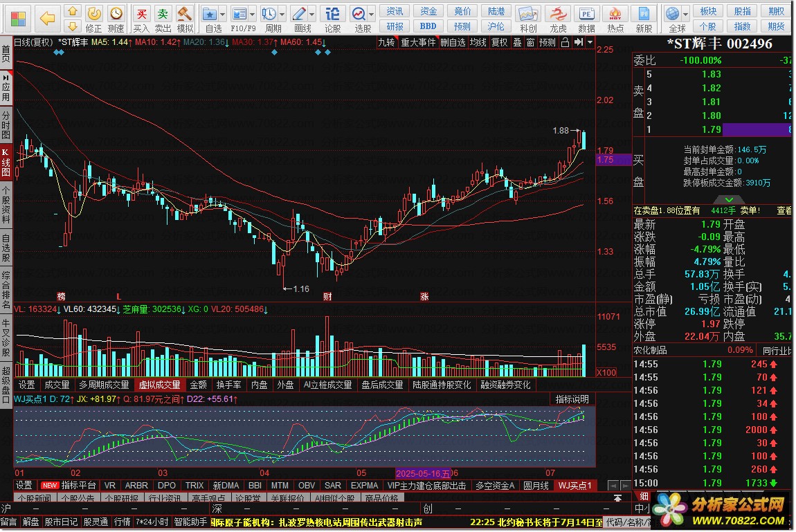Expand the 画线 drawing dropdown arrow

click(311, 15)
